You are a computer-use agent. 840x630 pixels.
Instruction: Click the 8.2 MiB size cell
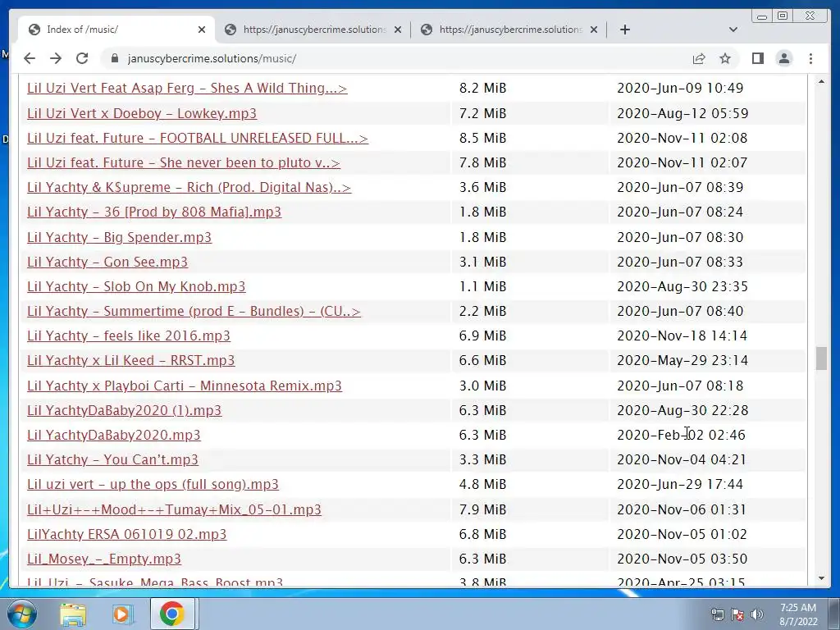tap(482, 88)
